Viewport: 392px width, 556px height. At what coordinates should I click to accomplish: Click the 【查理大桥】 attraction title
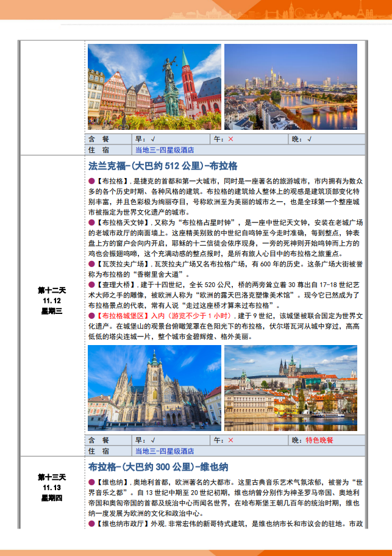(x=116, y=285)
